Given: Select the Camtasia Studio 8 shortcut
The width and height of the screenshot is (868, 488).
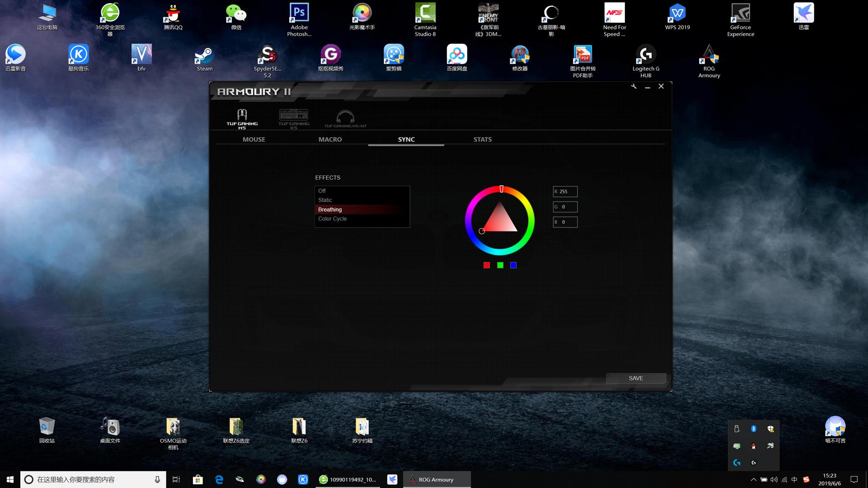Looking at the screenshot, I should [425, 20].
